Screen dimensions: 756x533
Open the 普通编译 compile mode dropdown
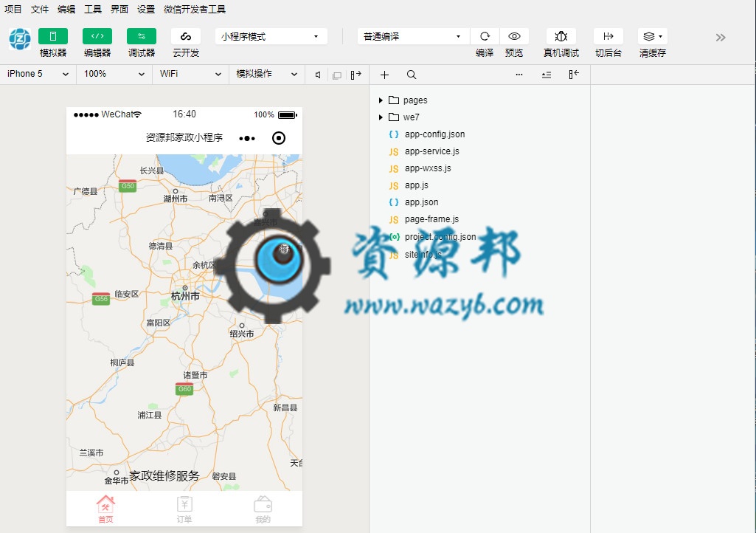[x=413, y=36]
